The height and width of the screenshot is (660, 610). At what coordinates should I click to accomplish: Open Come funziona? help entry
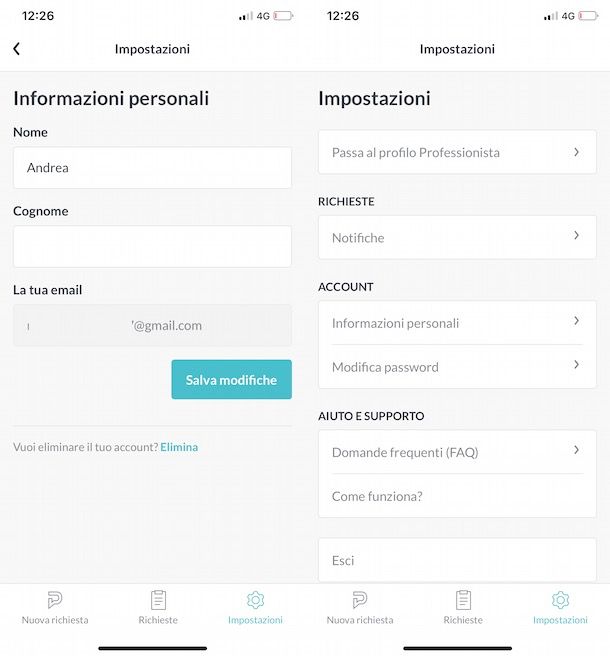(457, 496)
